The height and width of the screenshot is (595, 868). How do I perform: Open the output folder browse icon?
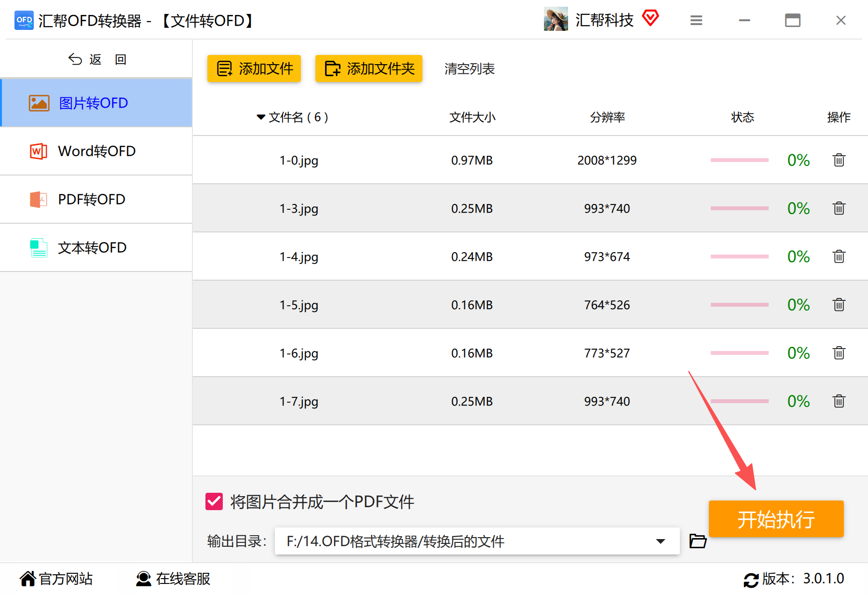click(x=698, y=541)
